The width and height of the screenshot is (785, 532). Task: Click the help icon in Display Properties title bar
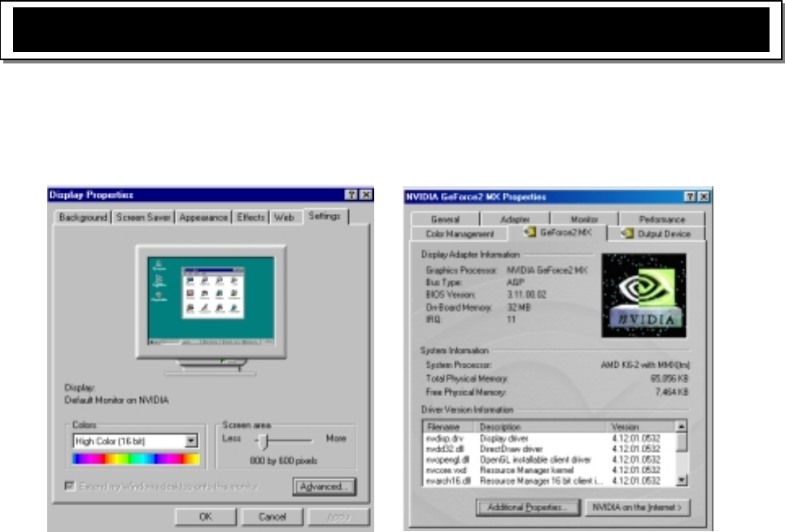(351, 194)
